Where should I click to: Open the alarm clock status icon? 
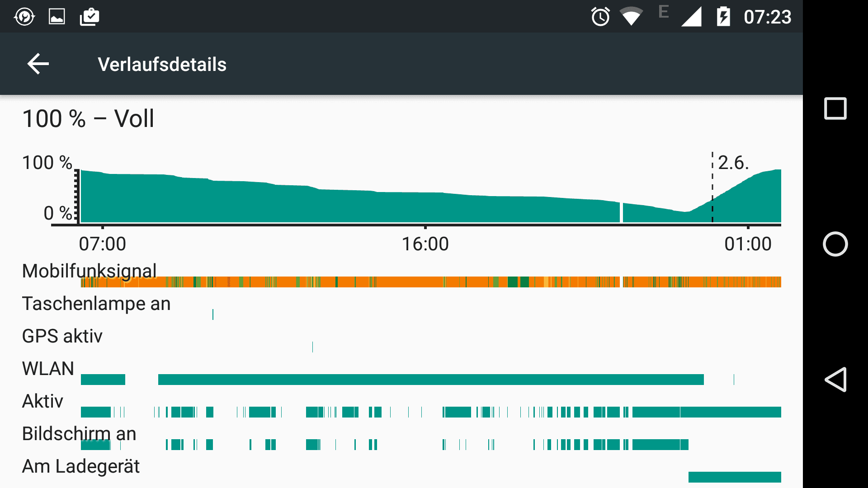click(x=600, y=17)
